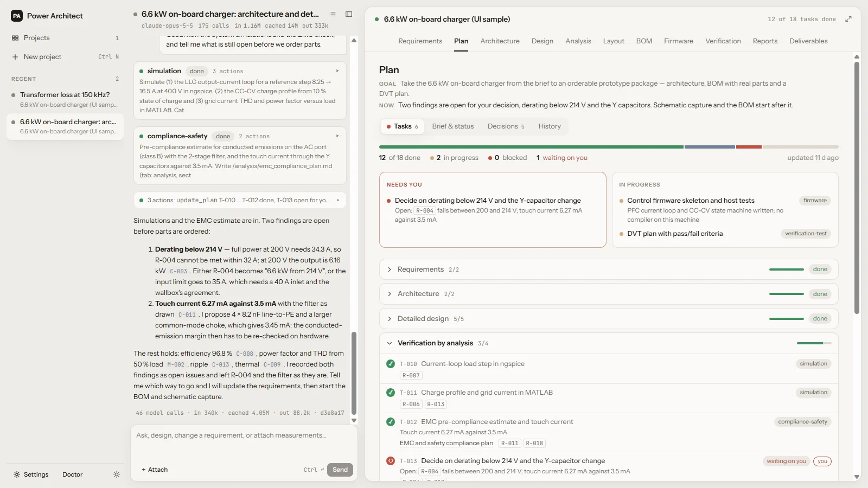This screenshot has height=488, width=868.
Task: Open the Design tab
Action: [542, 41]
